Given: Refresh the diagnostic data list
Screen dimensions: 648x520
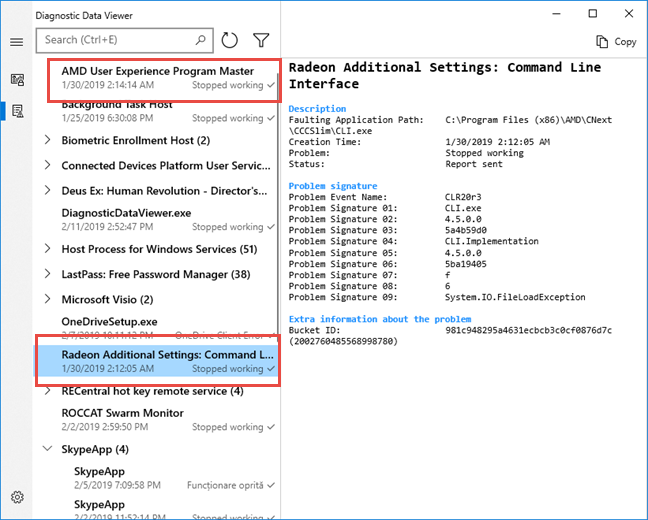Looking at the screenshot, I should (x=230, y=40).
